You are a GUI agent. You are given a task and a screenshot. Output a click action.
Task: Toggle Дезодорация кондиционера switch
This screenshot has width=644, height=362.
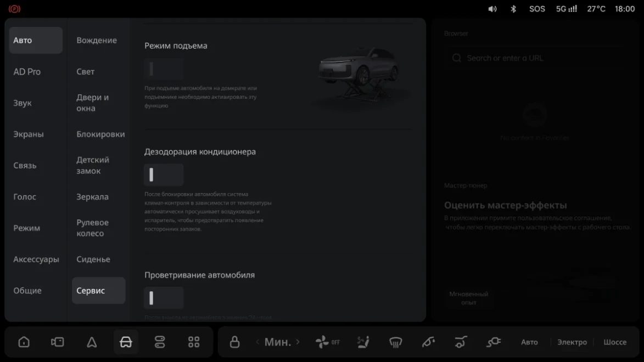pyautogui.click(x=164, y=175)
